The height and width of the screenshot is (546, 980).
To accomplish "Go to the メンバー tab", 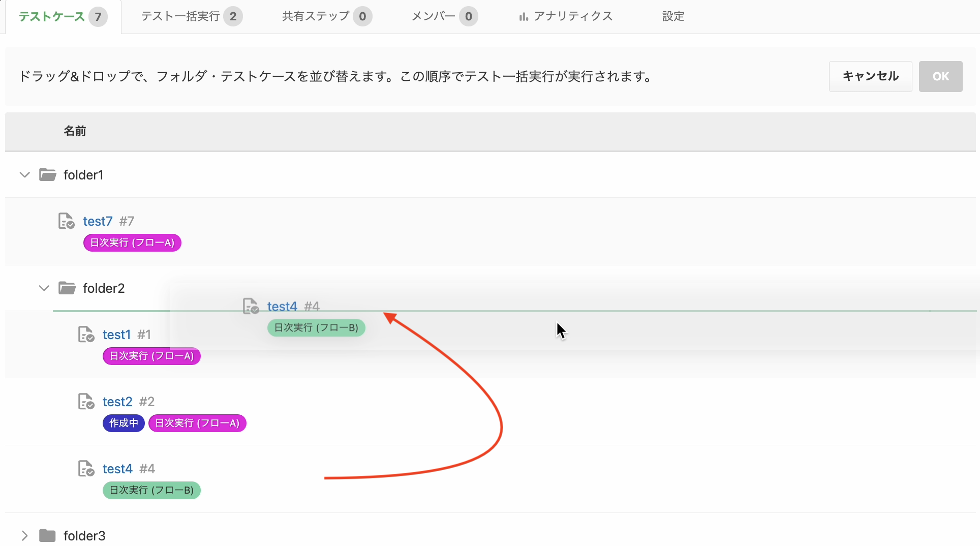I will point(444,17).
